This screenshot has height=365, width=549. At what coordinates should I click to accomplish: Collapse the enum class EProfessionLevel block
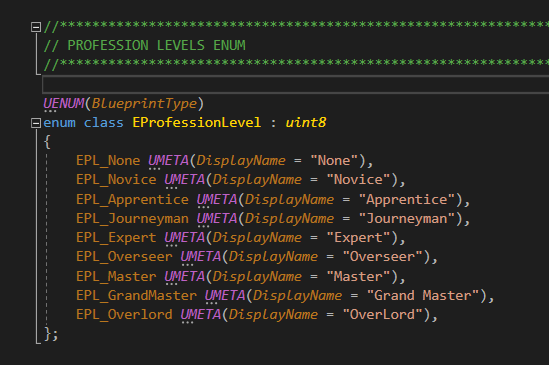coord(36,123)
